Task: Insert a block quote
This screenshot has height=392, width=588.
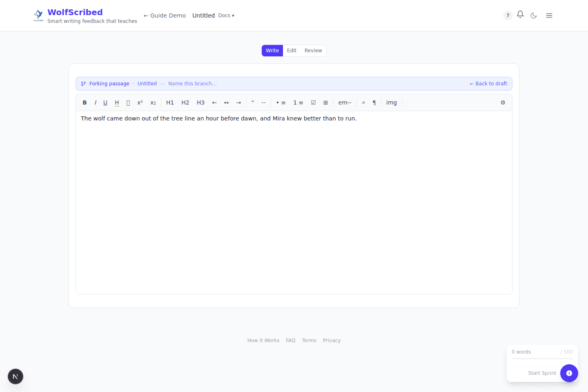Action: 253,102
